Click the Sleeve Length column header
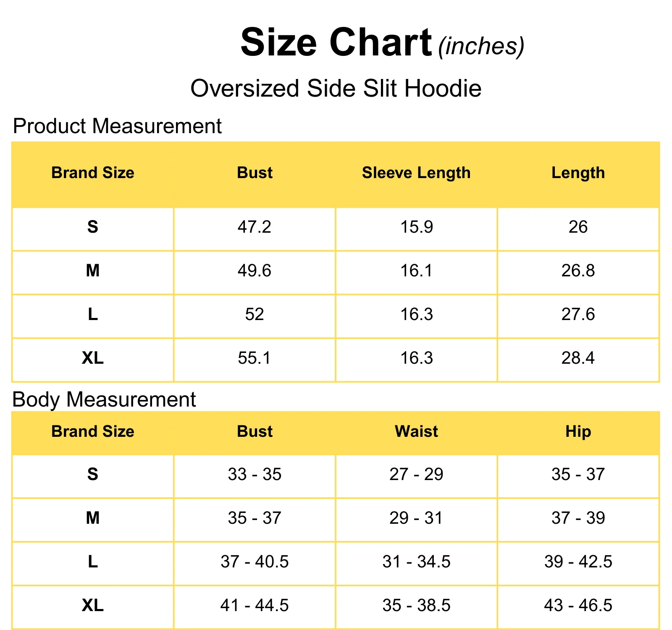Image resolution: width=672 pixels, height=630 pixels. pos(416,173)
